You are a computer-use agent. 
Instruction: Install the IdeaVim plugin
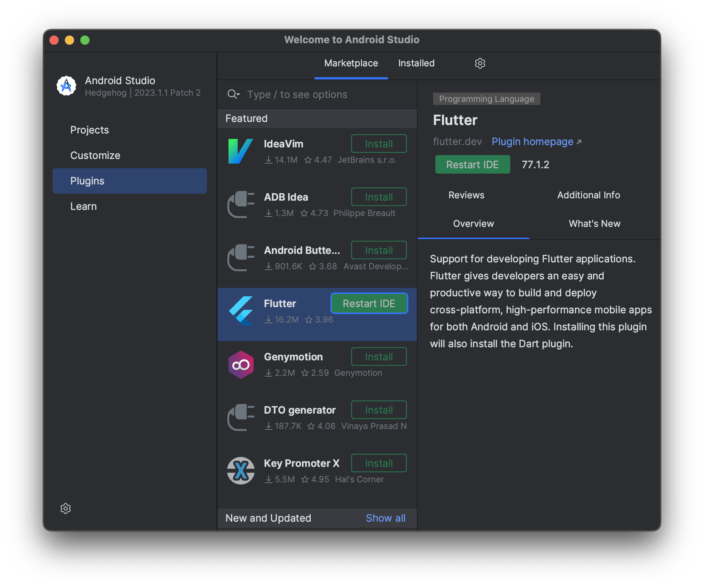pos(379,144)
